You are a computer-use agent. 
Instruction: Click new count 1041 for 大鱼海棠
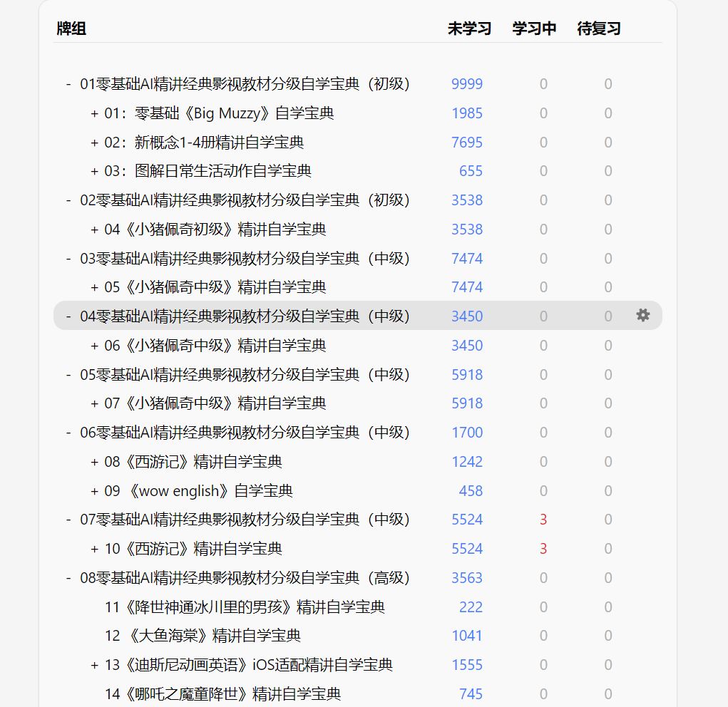point(467,636)
